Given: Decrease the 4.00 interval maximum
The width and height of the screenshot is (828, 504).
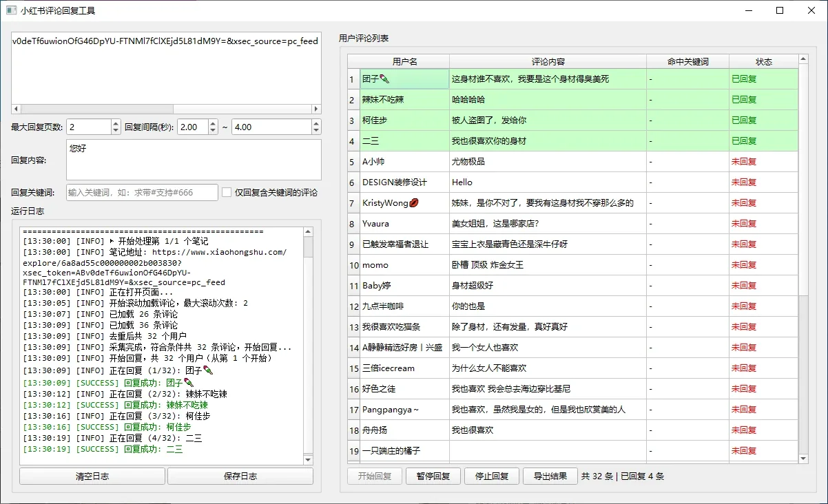Looking at the screenshot, I should point(316,131).
